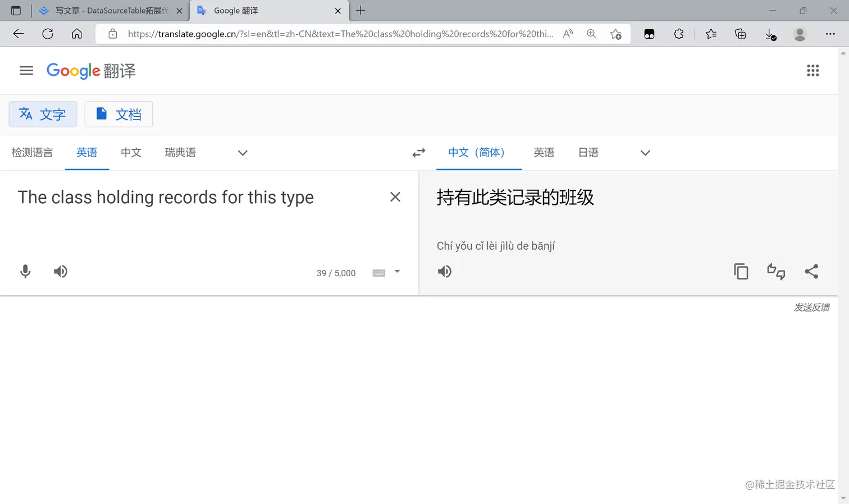849x504 pixels.
Task: Click the page vertical scrollbar
Action: coord(843,275)
